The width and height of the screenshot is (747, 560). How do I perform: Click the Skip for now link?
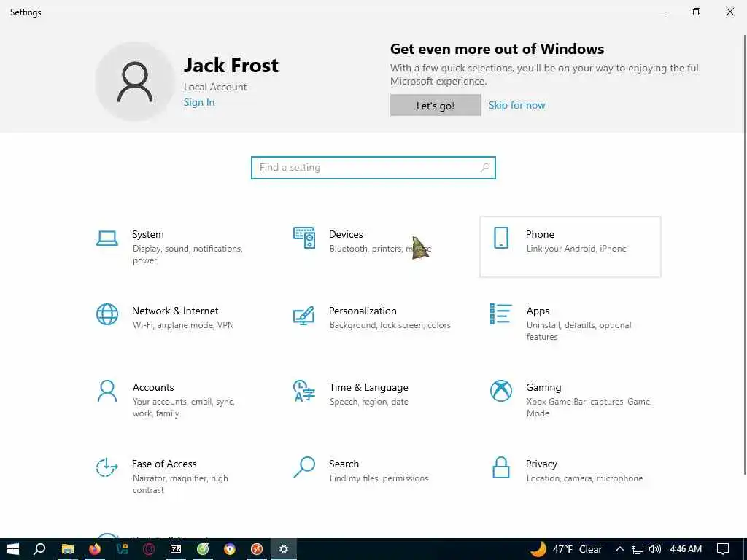(x=517, y=105)
